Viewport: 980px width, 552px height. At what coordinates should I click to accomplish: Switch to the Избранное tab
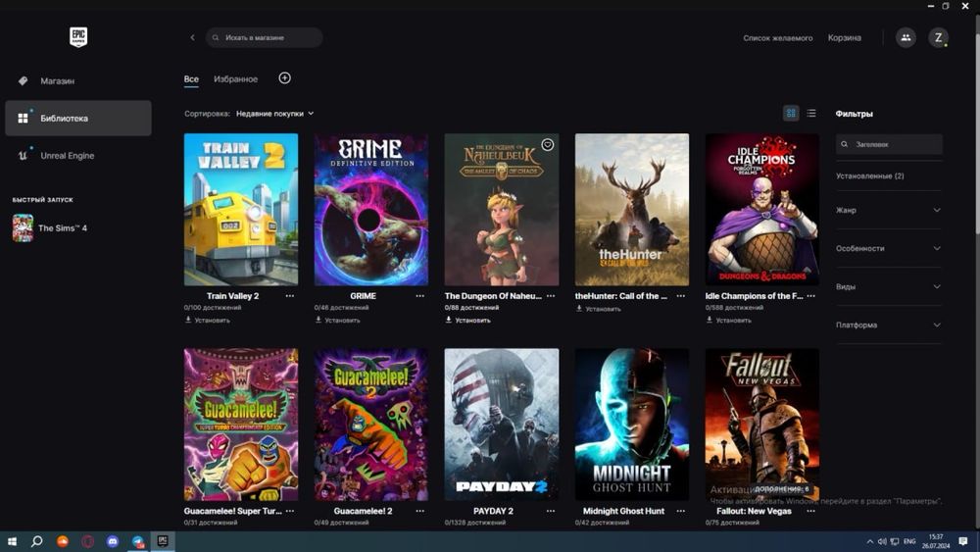coord(235,79)
